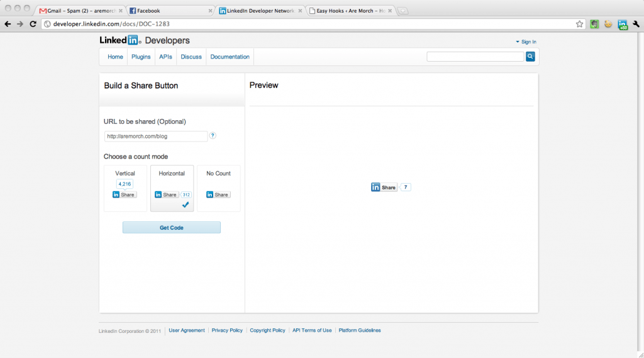Open the Copyright Policy link
The height and width of the screenshot is (358, 644).
point(267,330)
